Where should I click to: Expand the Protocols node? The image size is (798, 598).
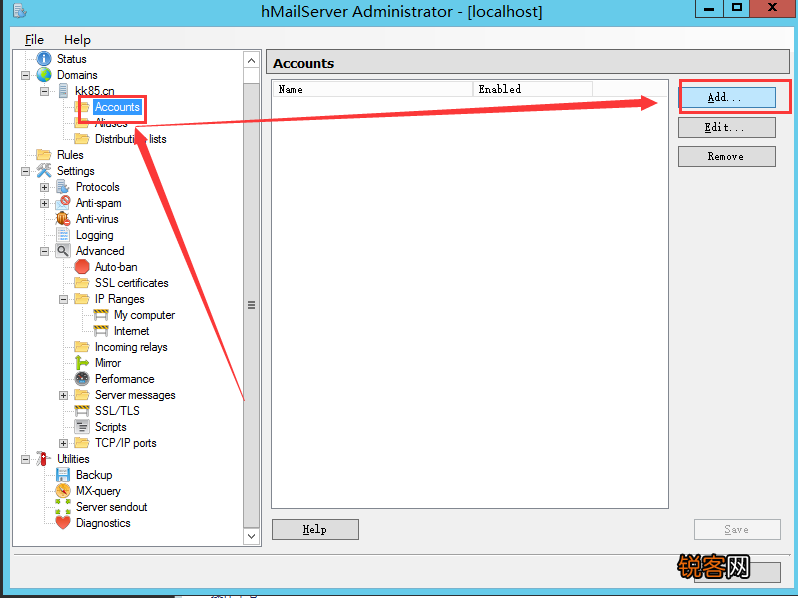click(x=44, y=187)
